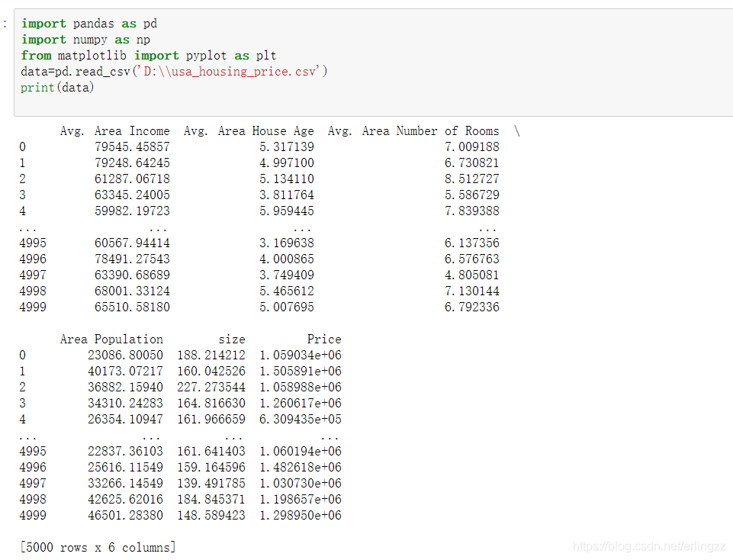The height and width of the screenshot is (560, 733).
Task: Click house age value 5.317139
Action: click(x=287, y=146)
